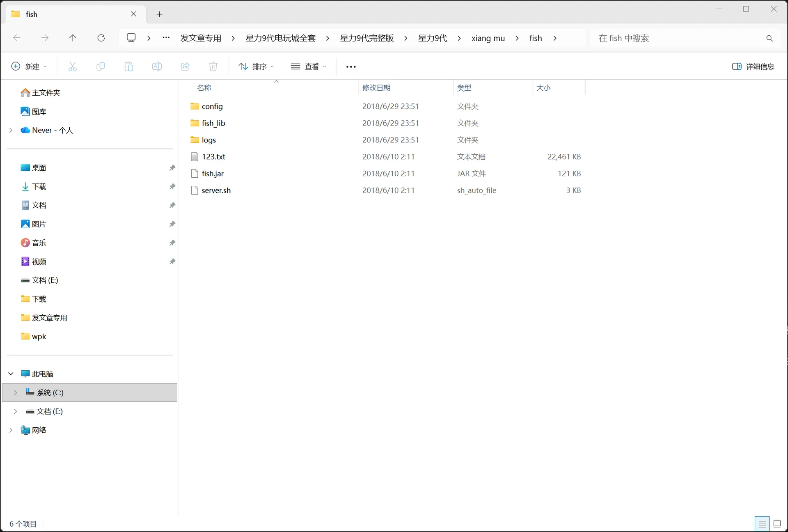Open the 排序 sort dropdown

[257, 66]
